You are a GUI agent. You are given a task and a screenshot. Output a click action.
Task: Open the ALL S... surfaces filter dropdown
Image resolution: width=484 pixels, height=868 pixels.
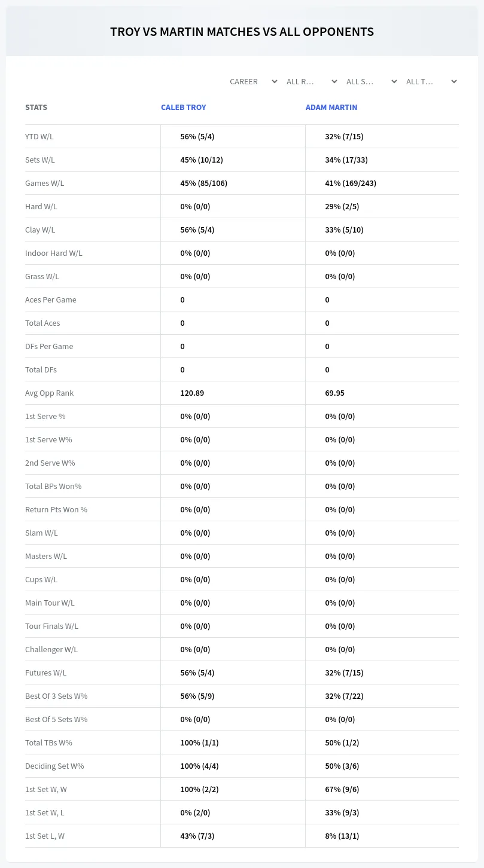371,81
